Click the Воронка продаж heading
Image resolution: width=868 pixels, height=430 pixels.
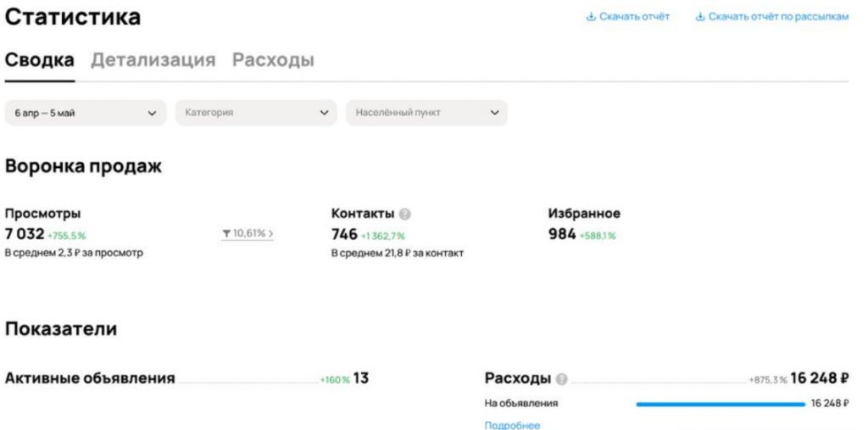84,166
